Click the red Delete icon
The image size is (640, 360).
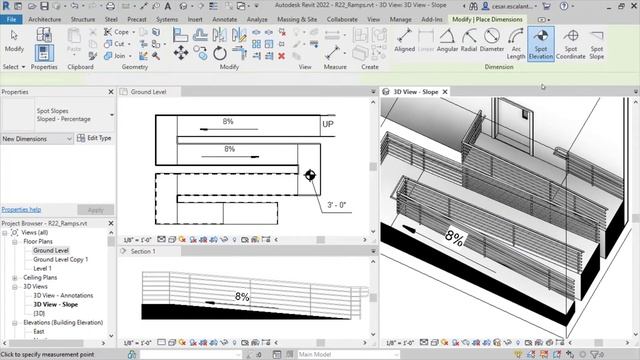click(282, 56)
